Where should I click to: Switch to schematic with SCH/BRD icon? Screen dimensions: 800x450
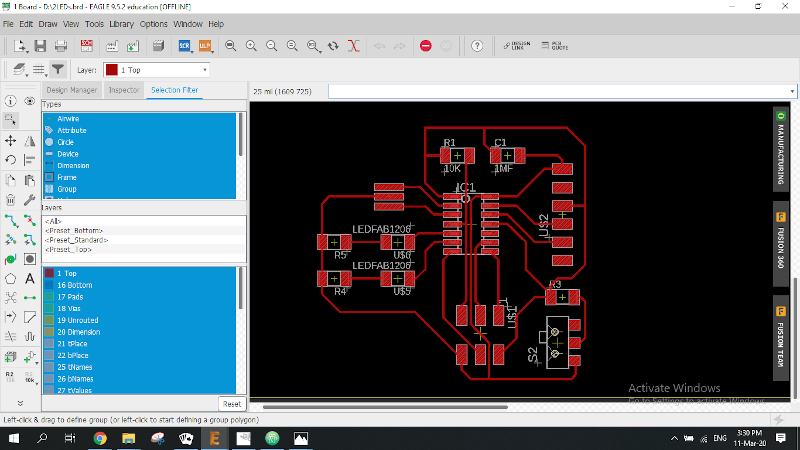tap(87, 46)
